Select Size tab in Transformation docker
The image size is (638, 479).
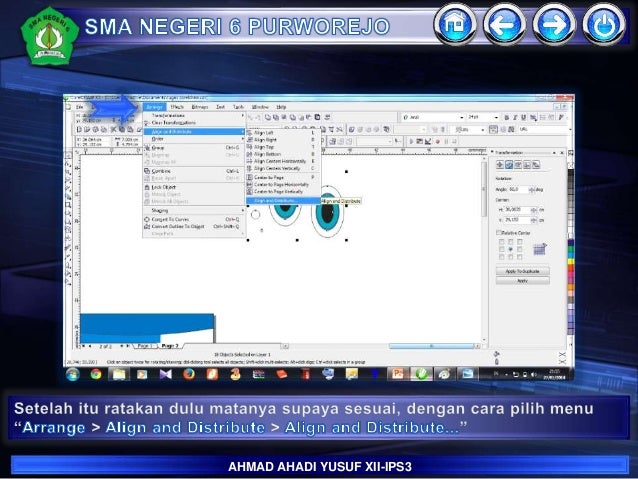pyautogui.click(x=527, y=165)
